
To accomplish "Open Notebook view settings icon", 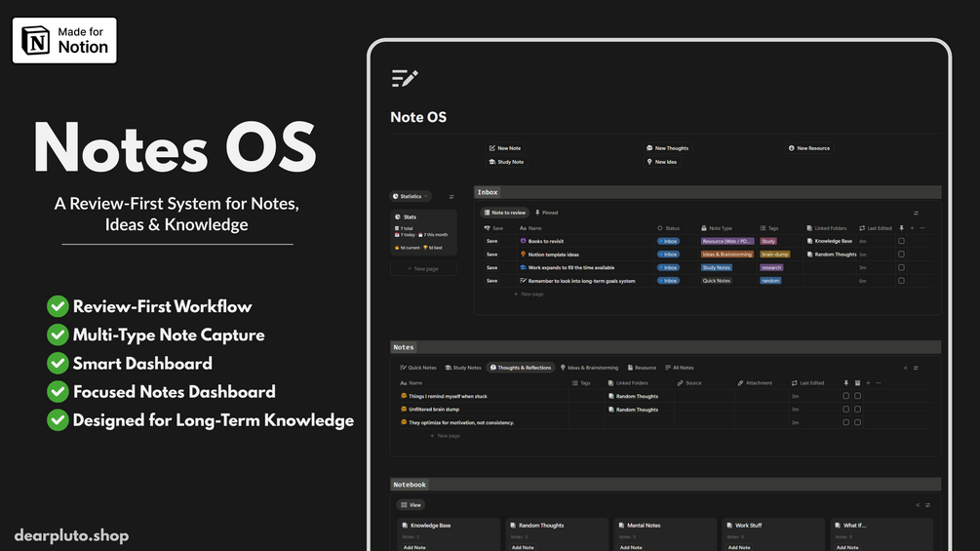I will [x=927, y=505].
